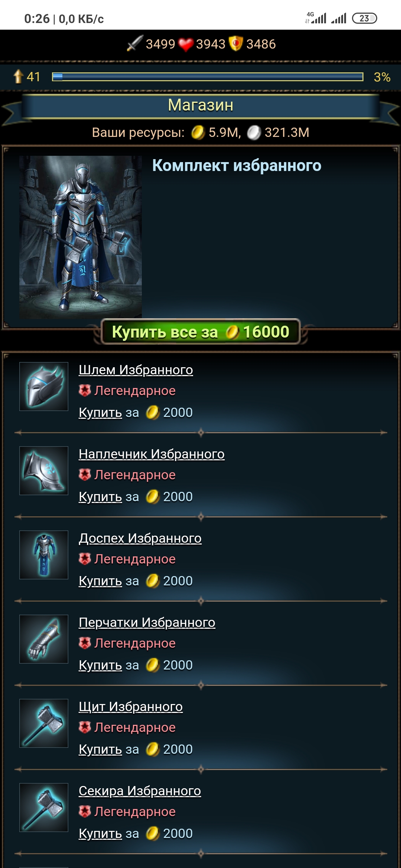Tap the red heart health icon

186,45
